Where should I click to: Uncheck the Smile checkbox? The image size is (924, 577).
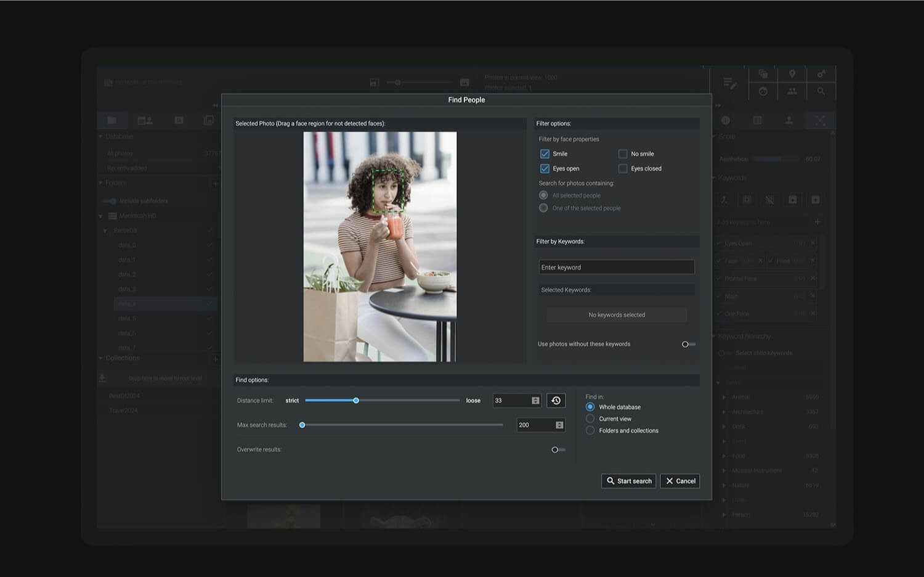545,153
